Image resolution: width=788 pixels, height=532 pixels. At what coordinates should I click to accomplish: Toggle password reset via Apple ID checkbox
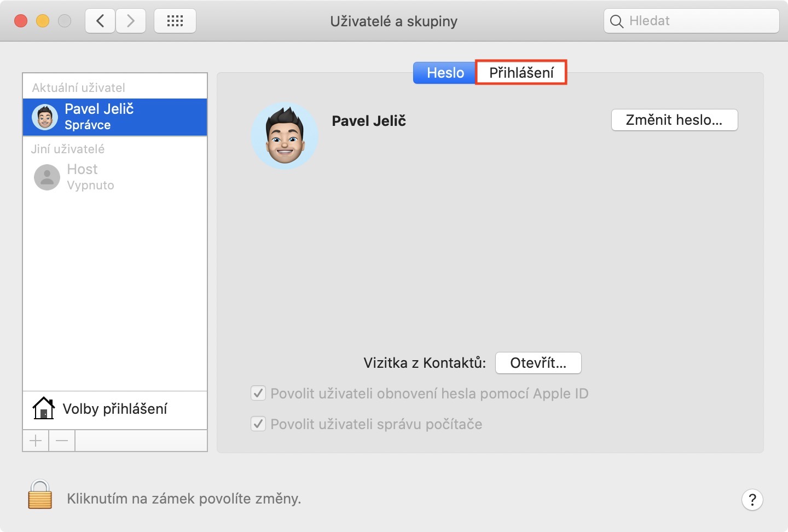258,394
